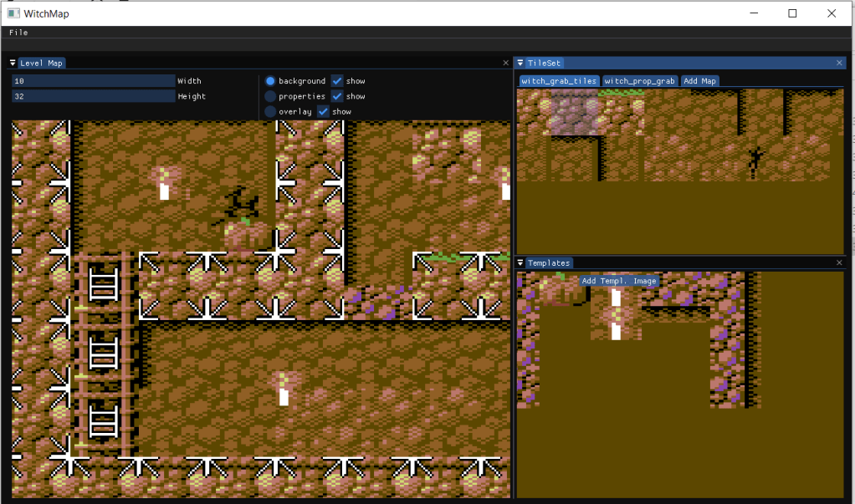Open the File menu

coord(18,33)
